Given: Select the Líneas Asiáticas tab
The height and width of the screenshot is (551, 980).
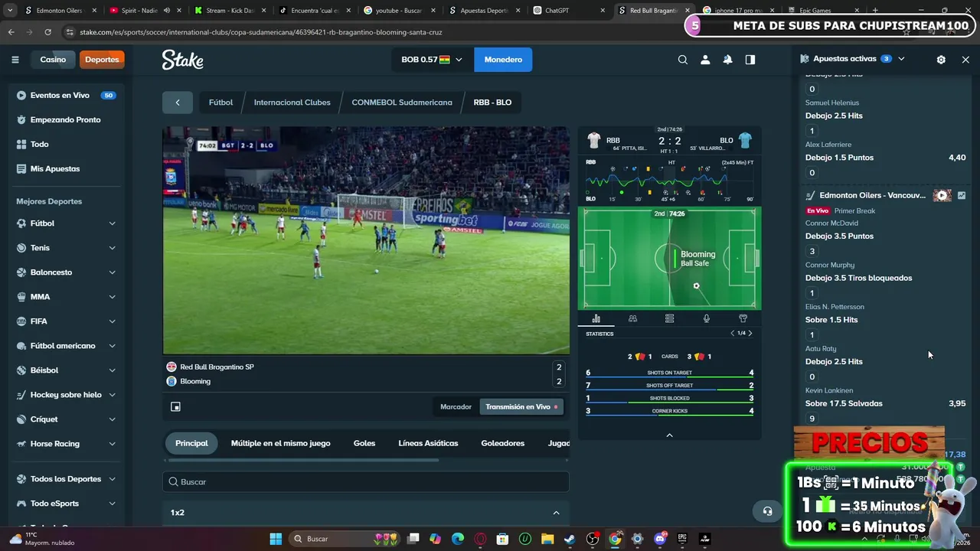Looking at the screenshot, I should pos(428,443).
